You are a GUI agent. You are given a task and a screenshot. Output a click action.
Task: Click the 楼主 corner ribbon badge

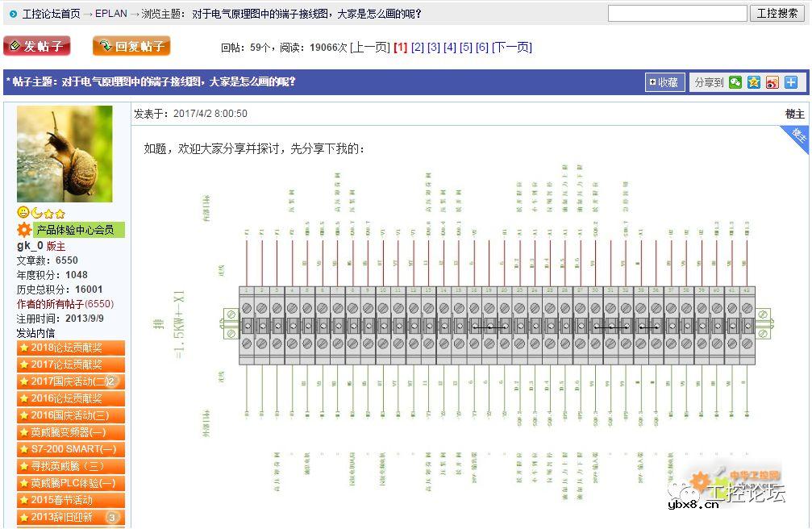[797, 138]
